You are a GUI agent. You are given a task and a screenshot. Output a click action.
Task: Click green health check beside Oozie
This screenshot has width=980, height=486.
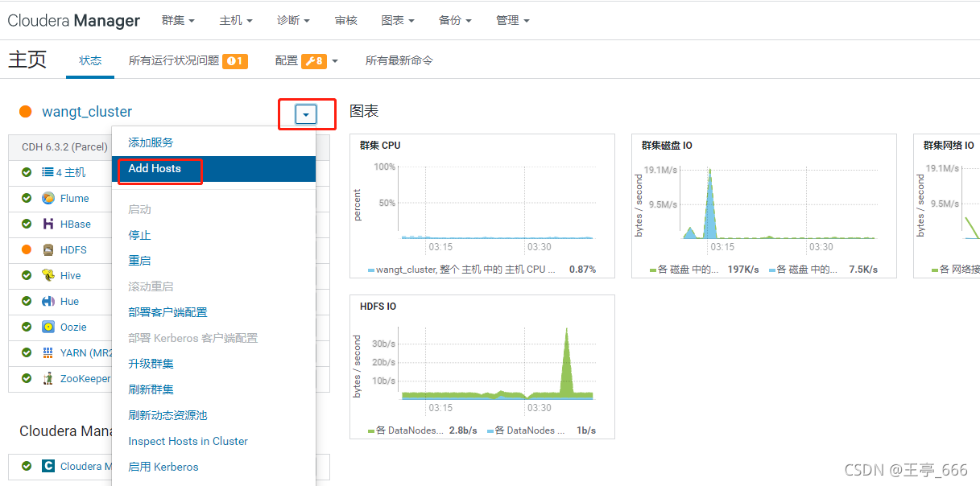coord(27,327)
